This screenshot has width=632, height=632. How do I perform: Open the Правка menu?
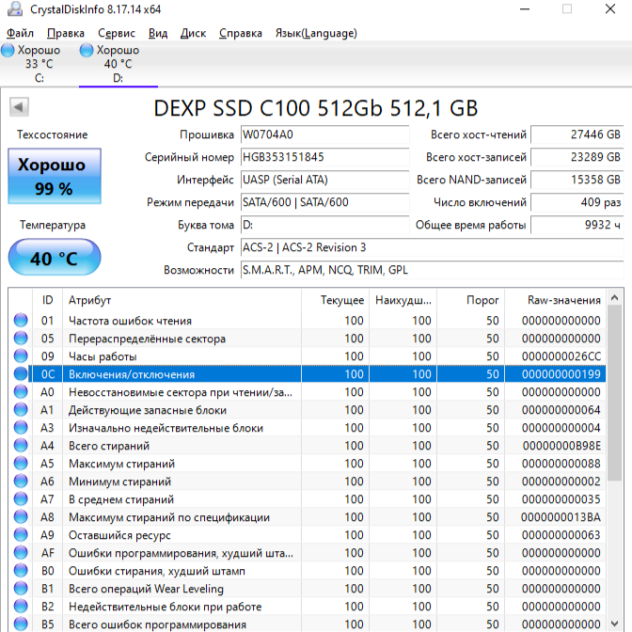point(66,33)
